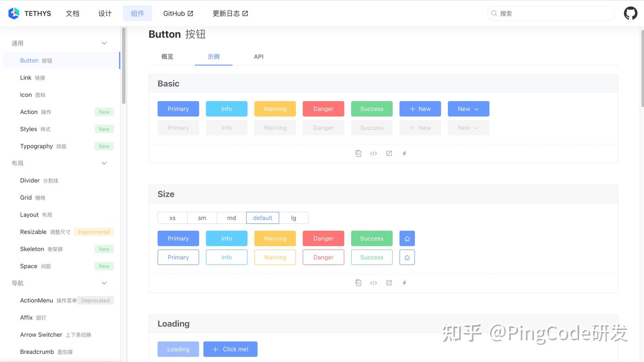
Task: Collapse the 布局 sidebar section
Action: tap(104, 163)
